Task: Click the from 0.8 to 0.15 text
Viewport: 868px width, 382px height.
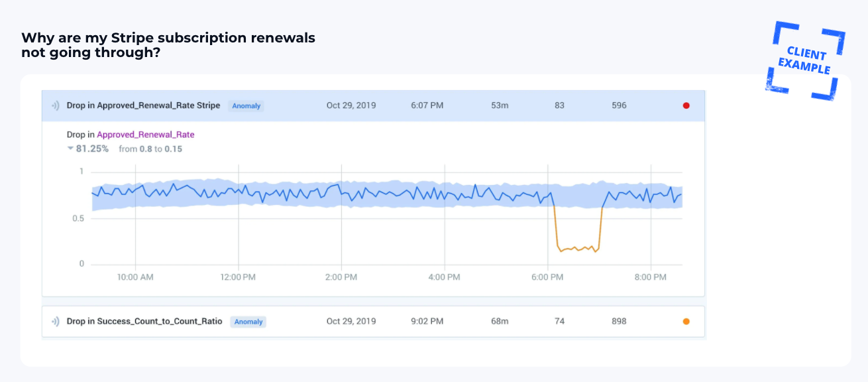Action: (150, 149)
